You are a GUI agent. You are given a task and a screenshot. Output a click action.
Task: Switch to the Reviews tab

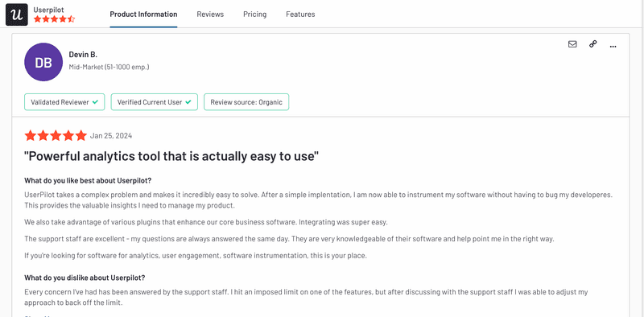[x=210, y=14]
